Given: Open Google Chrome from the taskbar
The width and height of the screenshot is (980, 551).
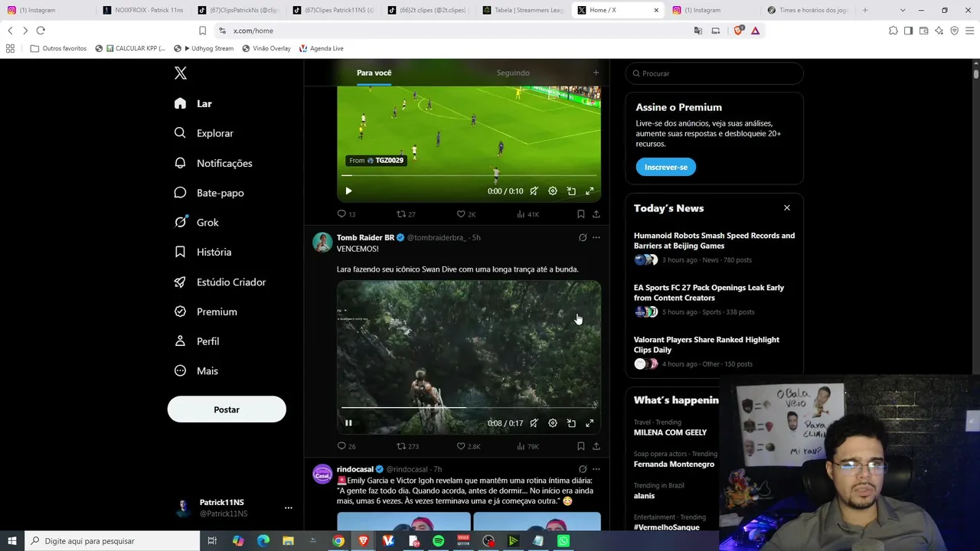Looking at the screenshot, I should (x=338, y=541).
